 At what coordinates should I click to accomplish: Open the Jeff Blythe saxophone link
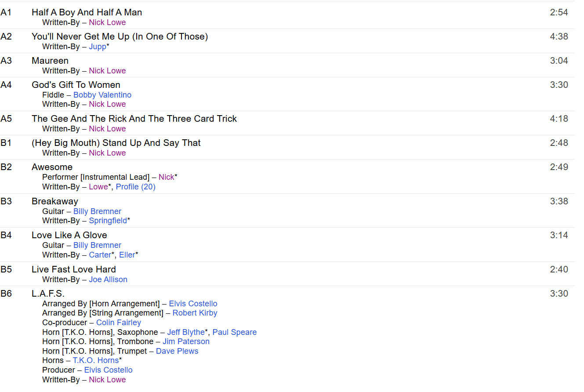coord(186,332)
